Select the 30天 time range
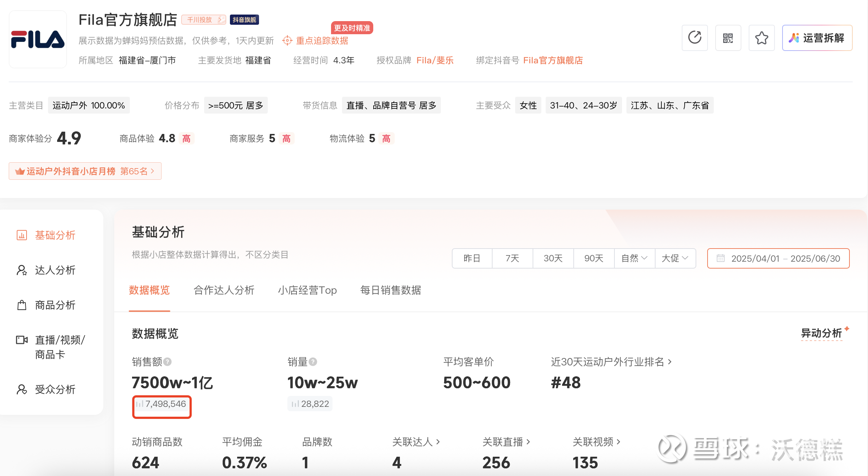The image size is (868, 476). tap(553, 258)
